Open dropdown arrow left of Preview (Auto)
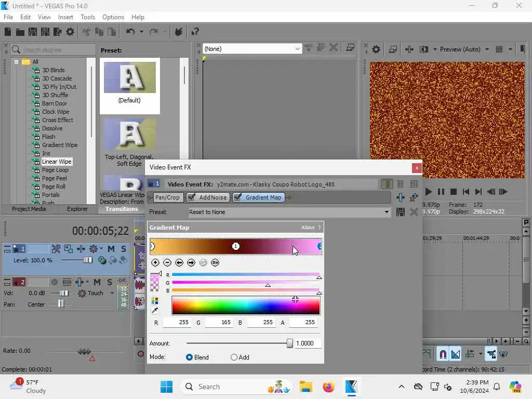 coord(435,49)
